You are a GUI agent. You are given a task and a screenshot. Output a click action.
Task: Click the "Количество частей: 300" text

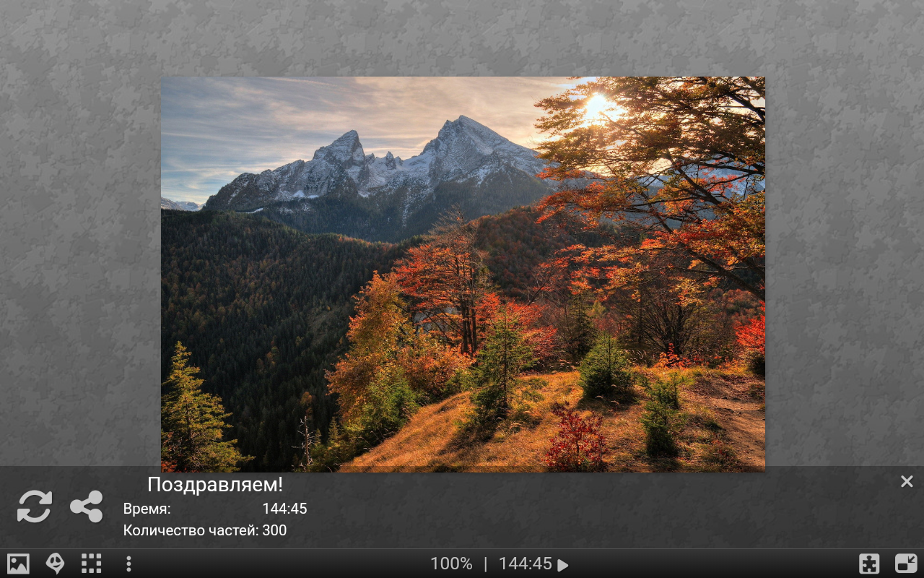point(205,530)
